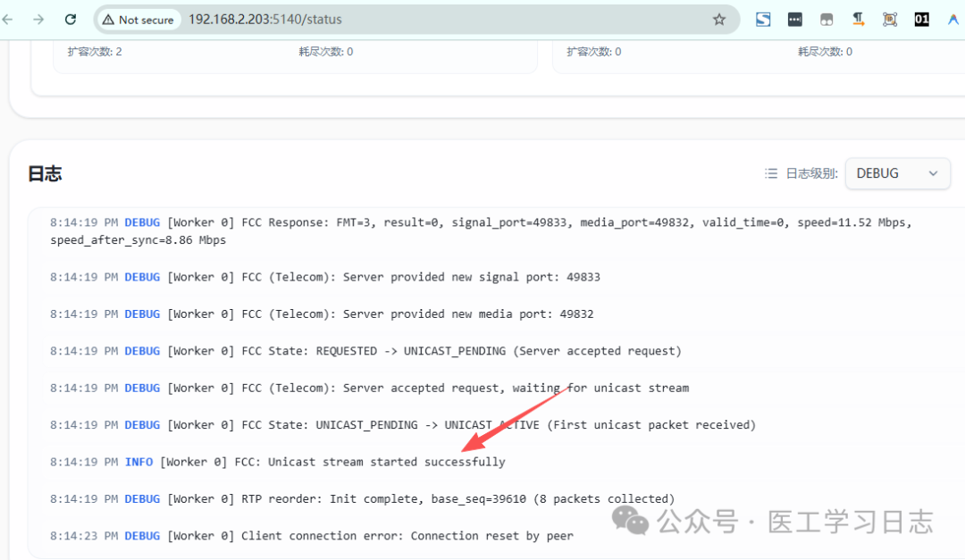
Task: Open the blue S extension icon
Action: point(763,19)
